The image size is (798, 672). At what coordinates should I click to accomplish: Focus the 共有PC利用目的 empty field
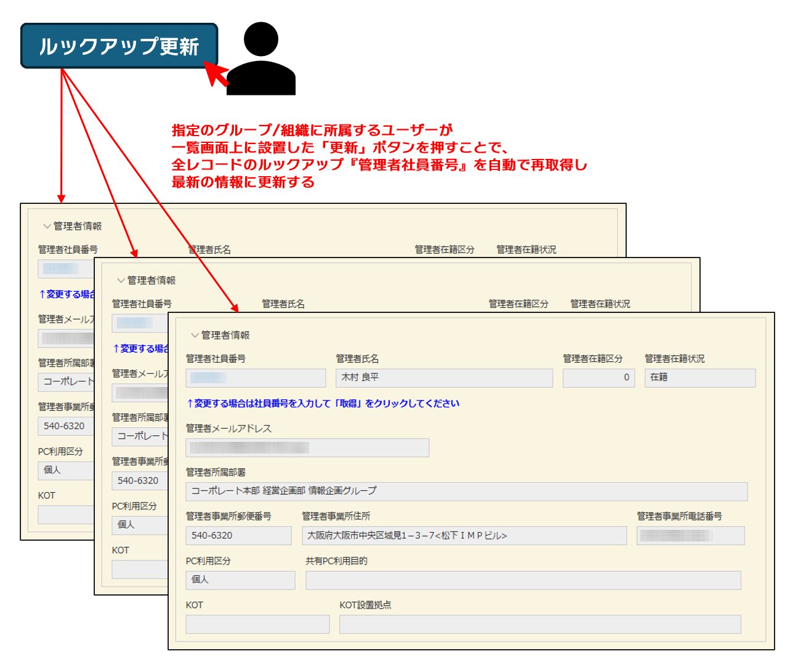(523, 580)
